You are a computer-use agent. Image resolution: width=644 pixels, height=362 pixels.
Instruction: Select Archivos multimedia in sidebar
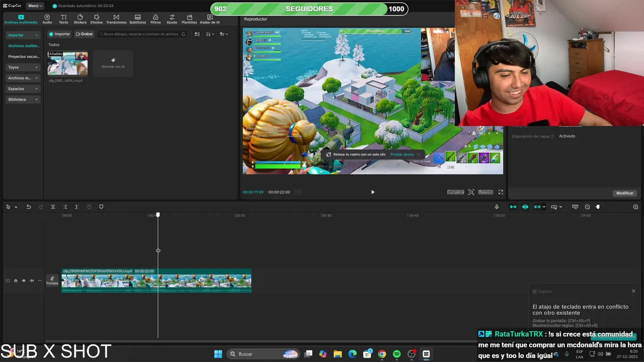pyautogui.click(x=23, y=46)
